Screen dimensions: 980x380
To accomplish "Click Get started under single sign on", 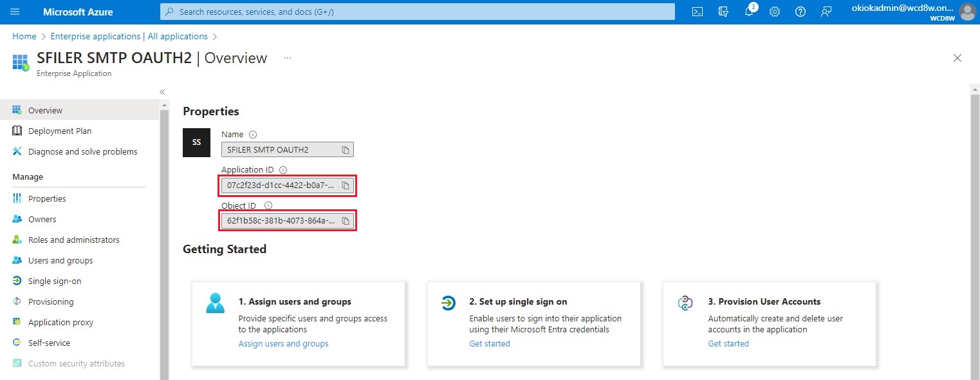I will click(490, 343).
